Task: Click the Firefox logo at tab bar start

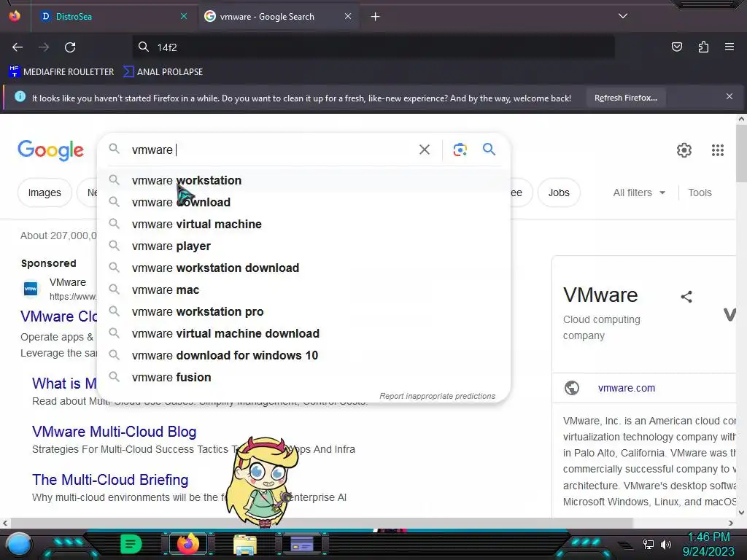Action: [x=15, y=16]
